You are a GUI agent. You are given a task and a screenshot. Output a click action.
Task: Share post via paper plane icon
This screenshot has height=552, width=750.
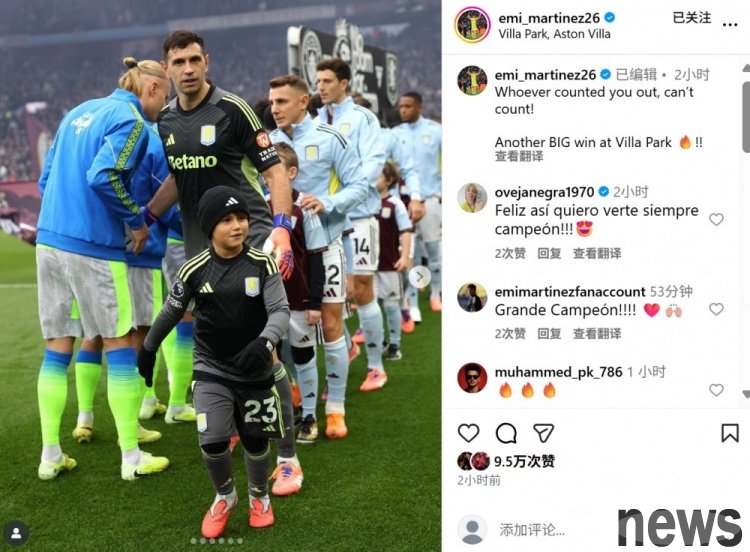[x=543, y=433]
